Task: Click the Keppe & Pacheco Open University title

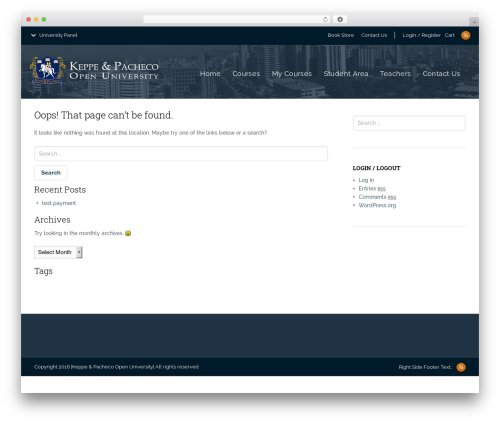Action: (x=114, y=71)
